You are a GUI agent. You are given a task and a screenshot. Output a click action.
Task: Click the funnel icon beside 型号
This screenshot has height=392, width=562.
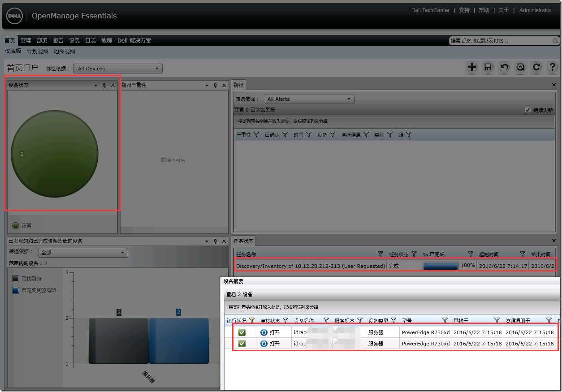click(445, 320)
